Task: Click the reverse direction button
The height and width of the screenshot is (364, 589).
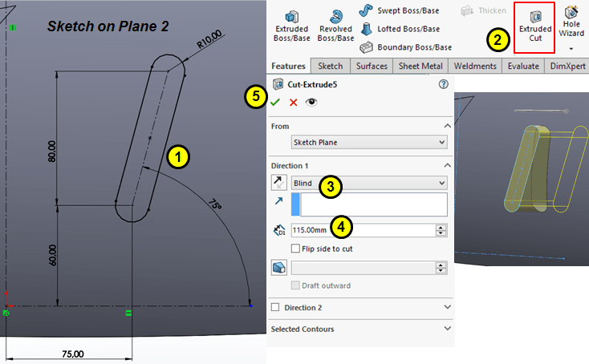Action: click(x=279, y=183)
